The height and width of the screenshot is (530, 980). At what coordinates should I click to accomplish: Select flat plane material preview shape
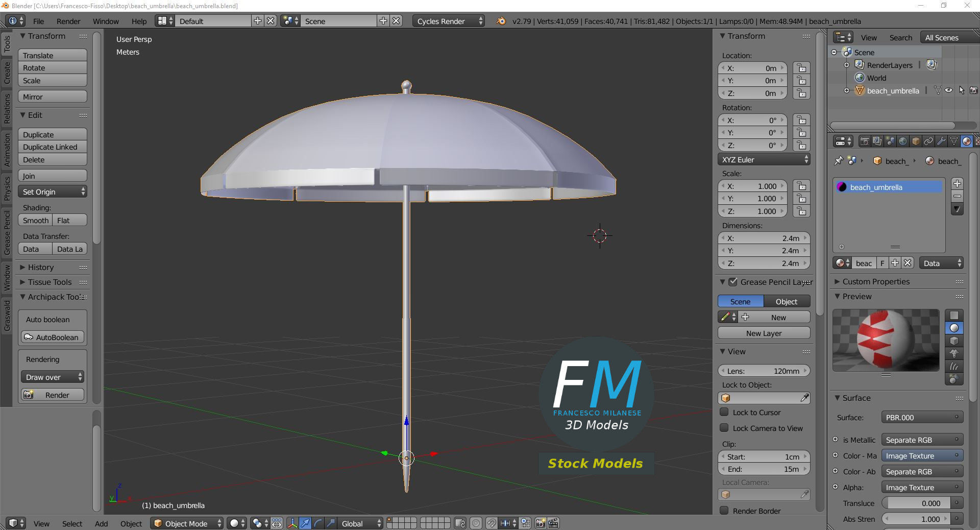(x=954, y=315)
